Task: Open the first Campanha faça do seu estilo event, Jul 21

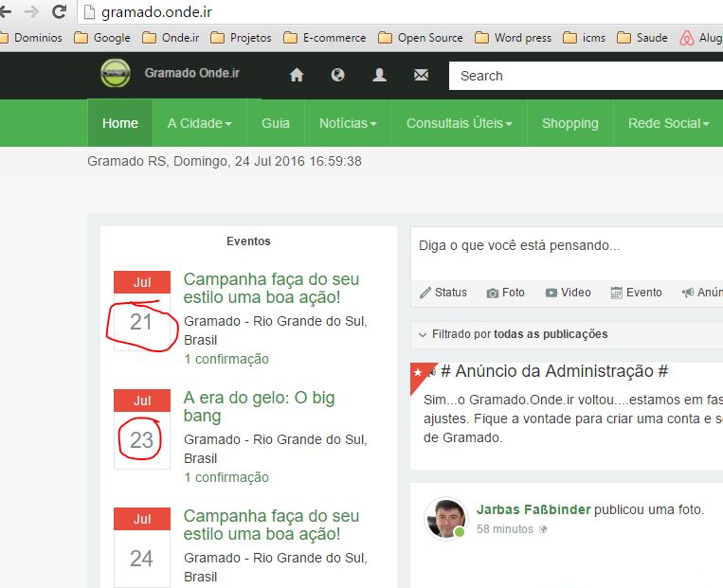Action: point(271,288)
